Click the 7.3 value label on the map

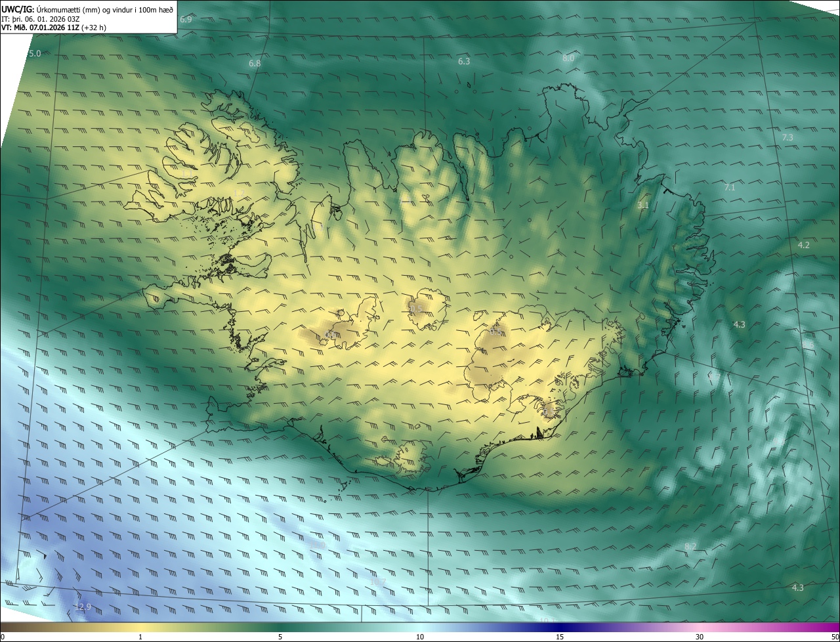(787, 137)
